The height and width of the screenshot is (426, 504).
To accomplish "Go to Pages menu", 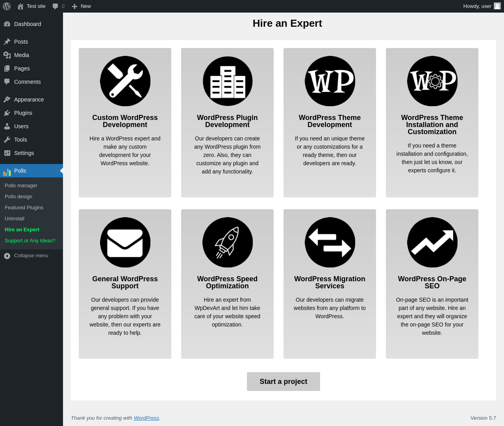I will (31, 68).
